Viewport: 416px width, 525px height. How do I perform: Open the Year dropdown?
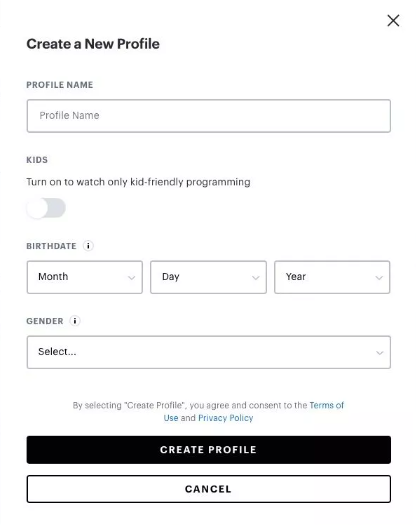tap(332, 277)
